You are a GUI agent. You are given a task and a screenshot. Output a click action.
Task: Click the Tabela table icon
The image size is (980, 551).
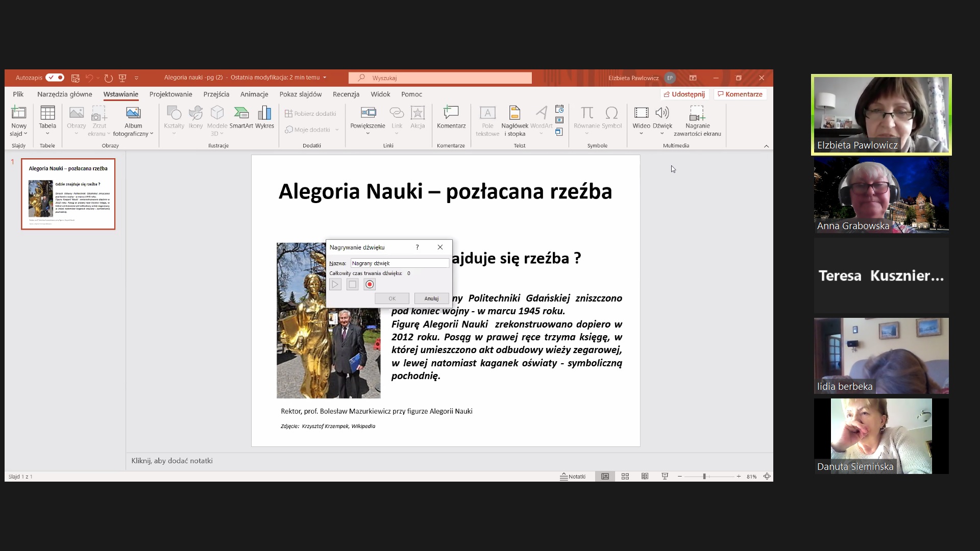point(47,113)
